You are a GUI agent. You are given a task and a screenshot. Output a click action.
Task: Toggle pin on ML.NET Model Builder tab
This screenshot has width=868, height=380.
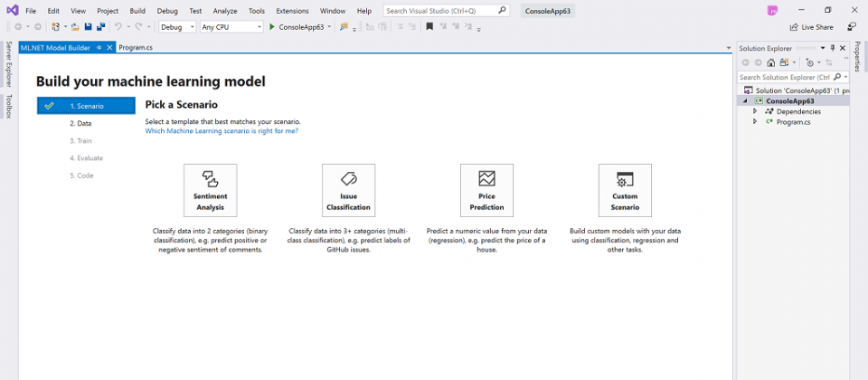[99, 48]
